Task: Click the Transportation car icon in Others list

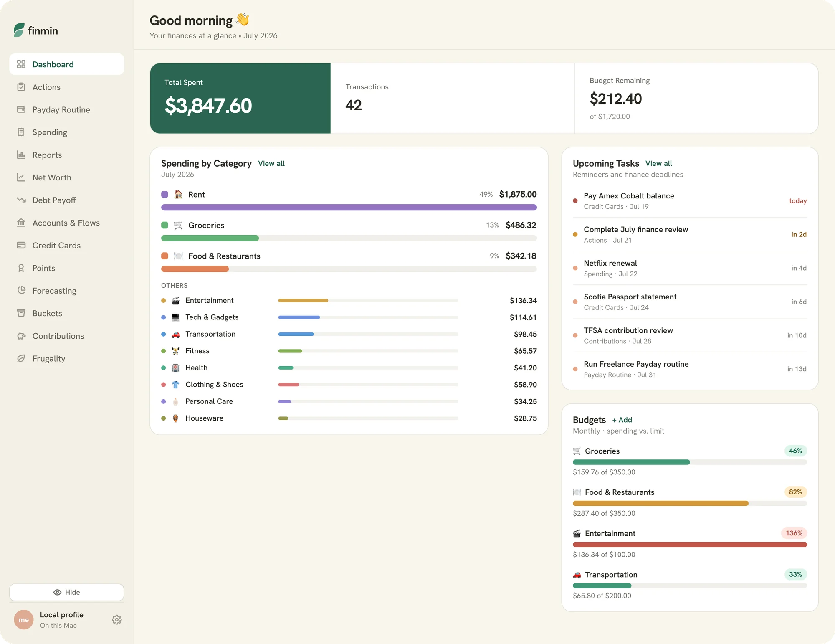Action: [x=176, y=334]
